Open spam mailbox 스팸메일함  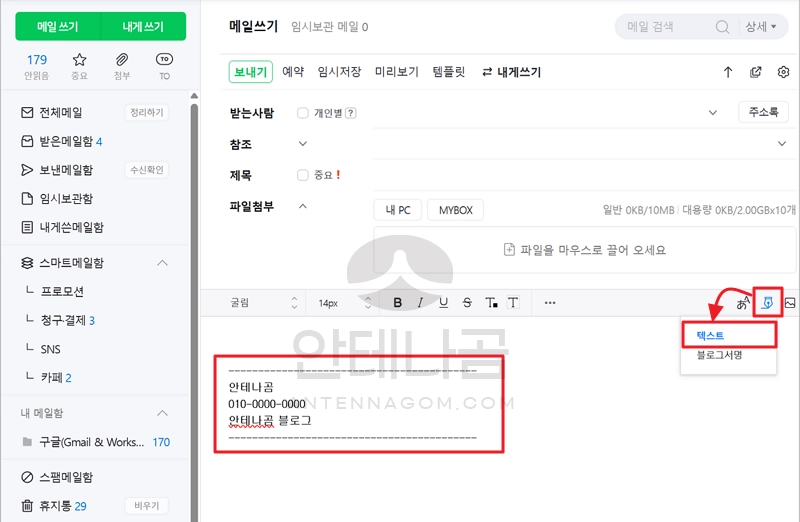(57, 477)
